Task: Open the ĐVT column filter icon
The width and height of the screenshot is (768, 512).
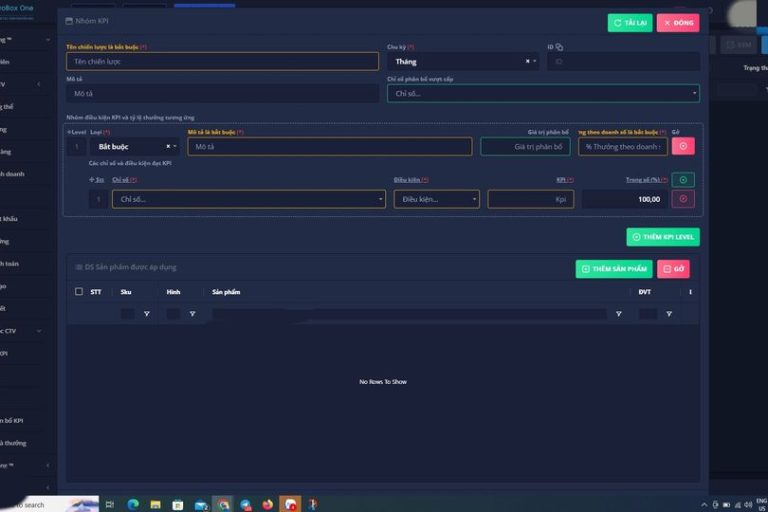Action: (x=668, y=314)
